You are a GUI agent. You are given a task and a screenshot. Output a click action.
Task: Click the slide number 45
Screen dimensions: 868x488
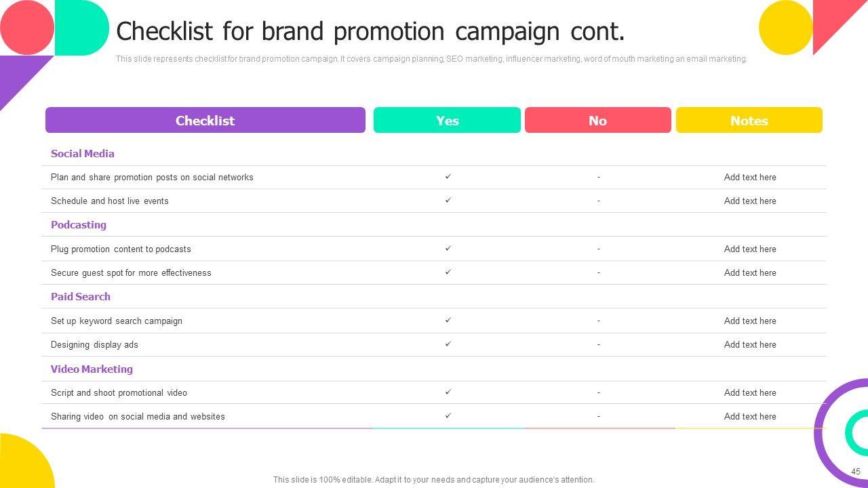coord(856,472)
